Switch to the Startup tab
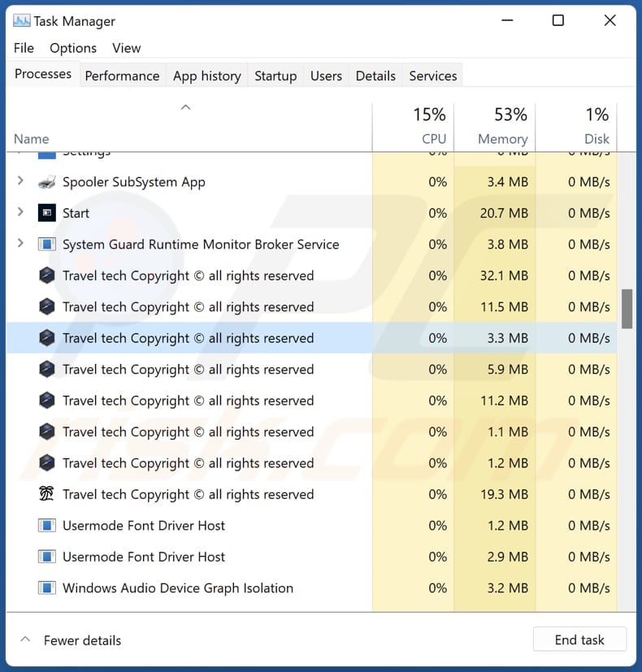Image resolution: width=642 pixels, height=672 pixels. [275, 76]
